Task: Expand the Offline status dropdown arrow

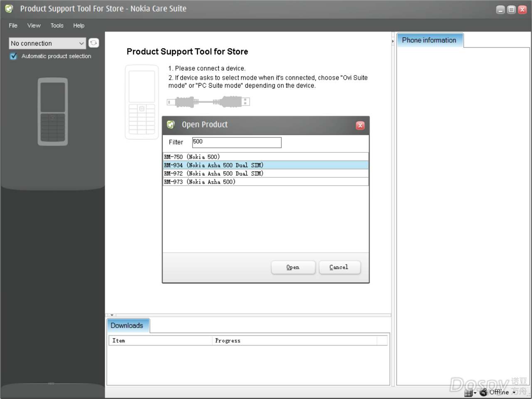Action: 514,392
